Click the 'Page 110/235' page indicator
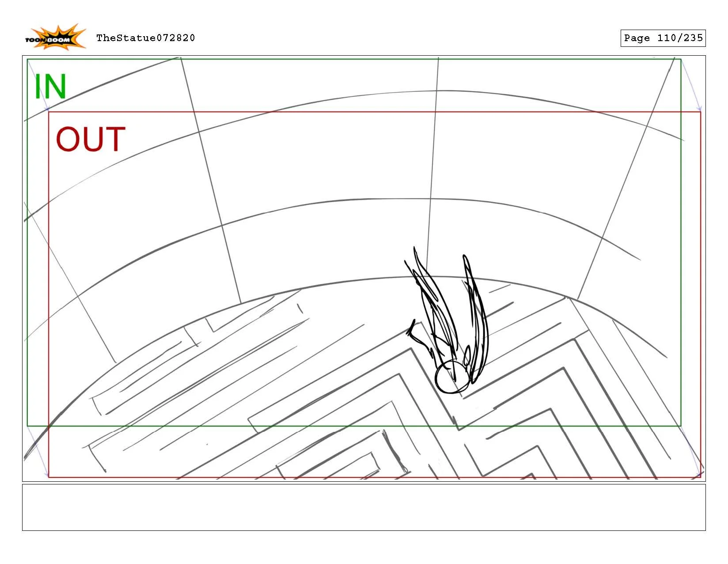This screenshot has height=564, width=728. (x=663, y=38)
